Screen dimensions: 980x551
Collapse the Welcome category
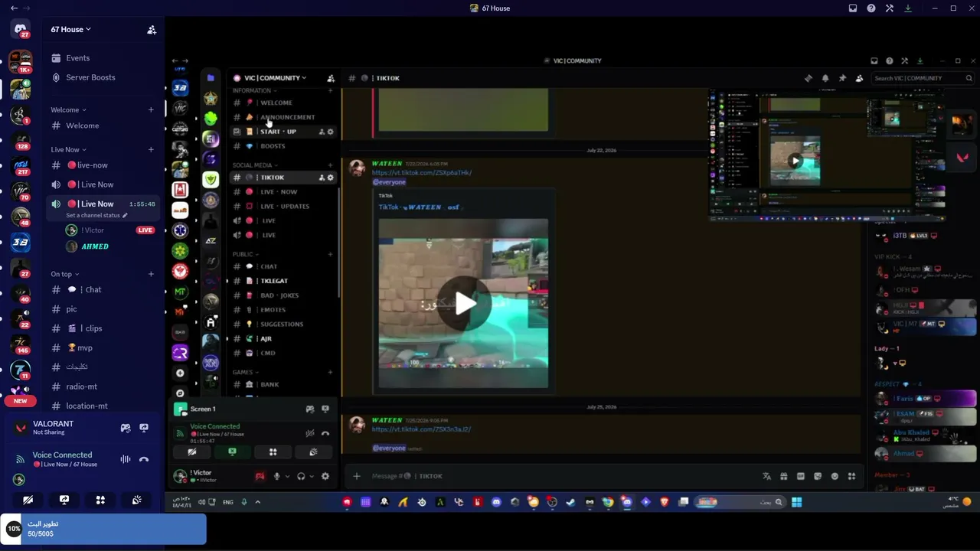pos(68,110)
